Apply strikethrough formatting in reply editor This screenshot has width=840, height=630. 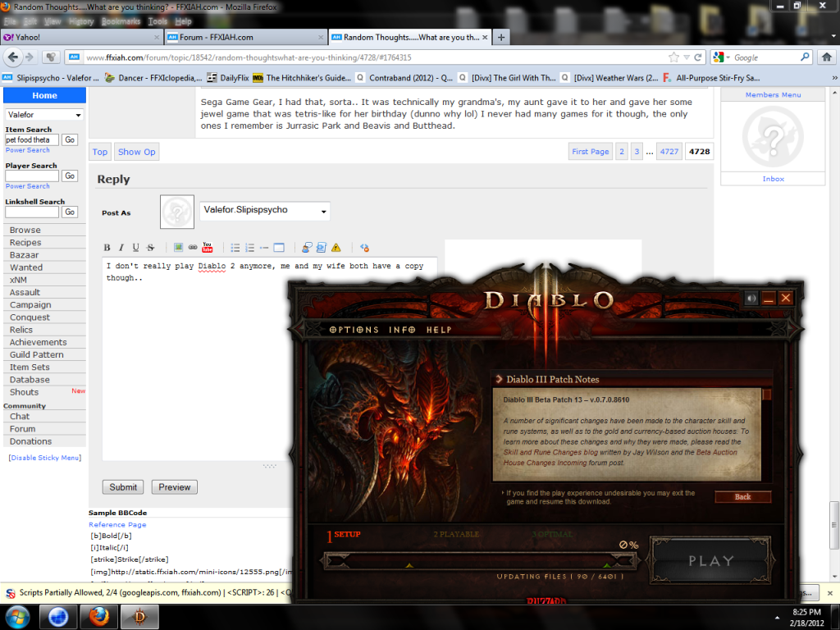pos(151,248)
